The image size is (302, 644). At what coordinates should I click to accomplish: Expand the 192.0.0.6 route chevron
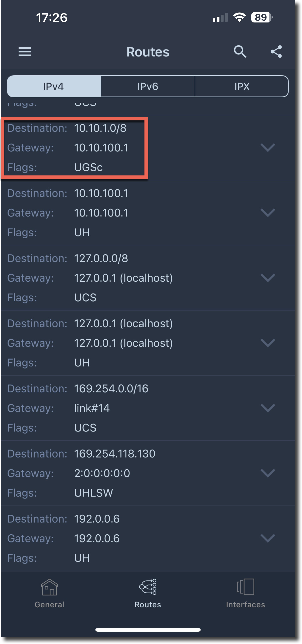click(x=268, y=538)
